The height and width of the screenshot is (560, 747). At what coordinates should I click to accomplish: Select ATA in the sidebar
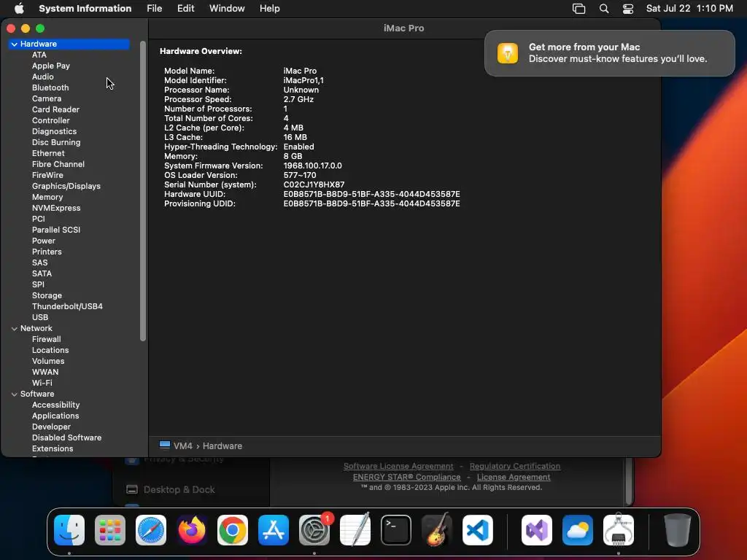[39, 55]
